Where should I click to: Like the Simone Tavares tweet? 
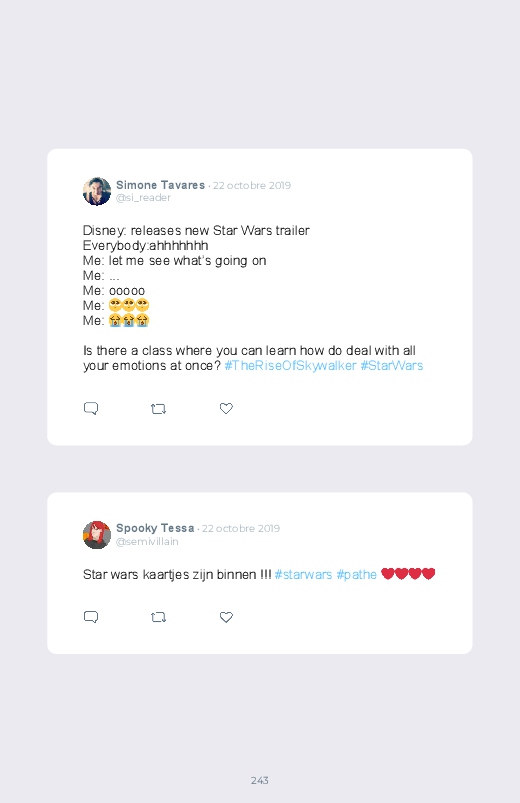coord(226,408)
